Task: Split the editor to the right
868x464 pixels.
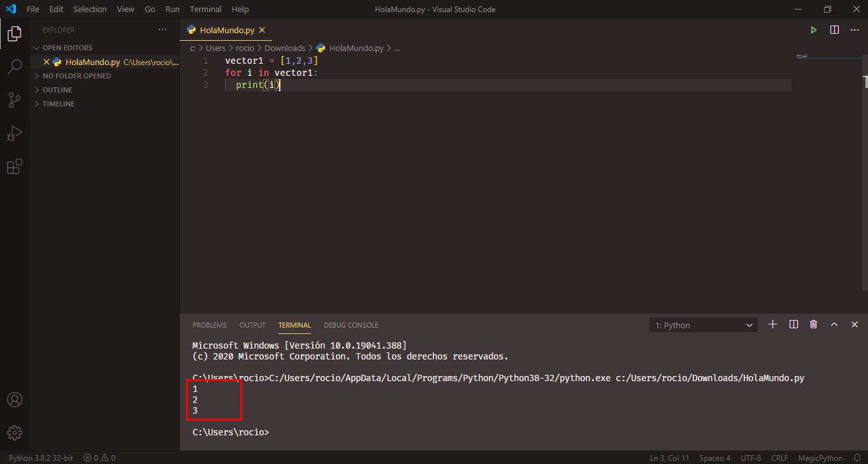Action: click(834, 30)
